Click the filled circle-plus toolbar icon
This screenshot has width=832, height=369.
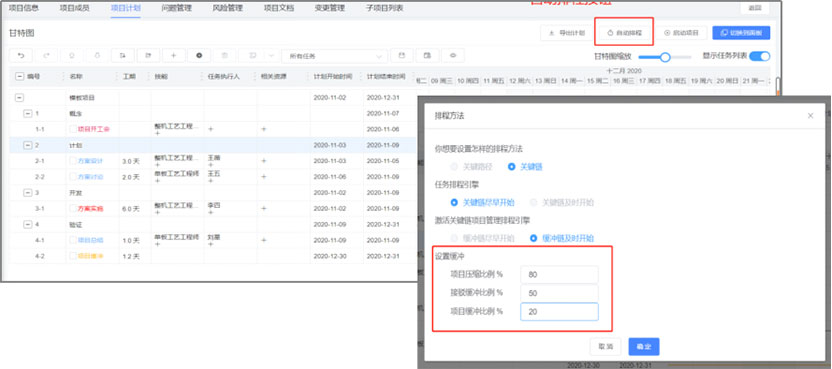pyautogui.click(x=199, y=55)
